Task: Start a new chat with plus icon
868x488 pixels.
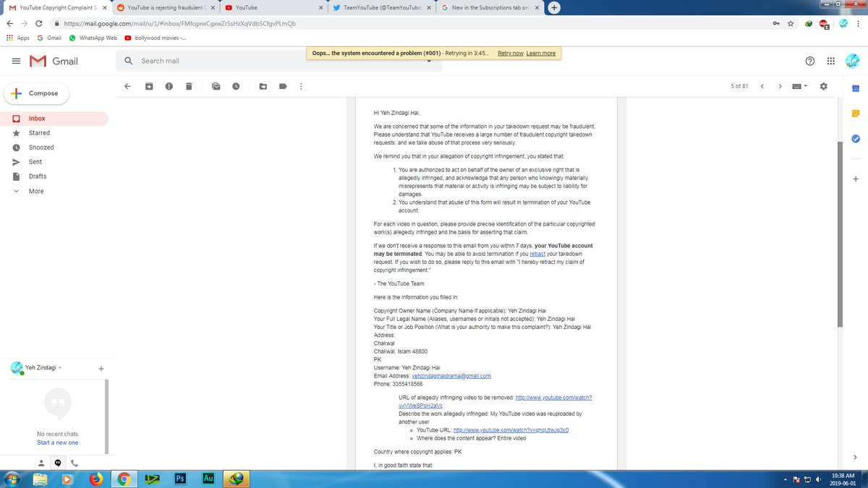Action: coord(101,369)
